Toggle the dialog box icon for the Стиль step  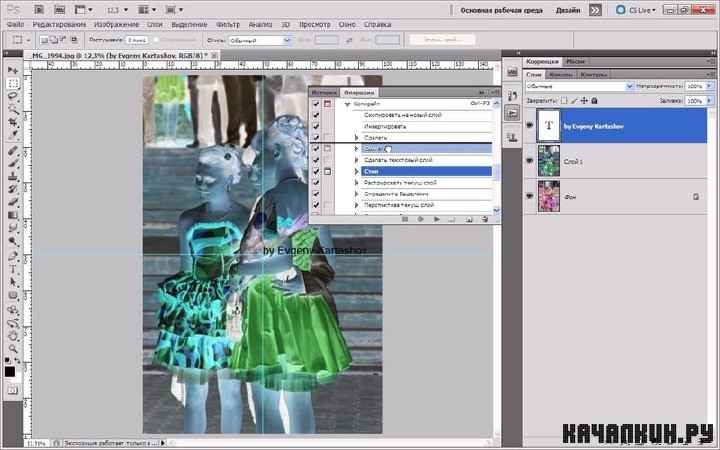pos(327,171)
